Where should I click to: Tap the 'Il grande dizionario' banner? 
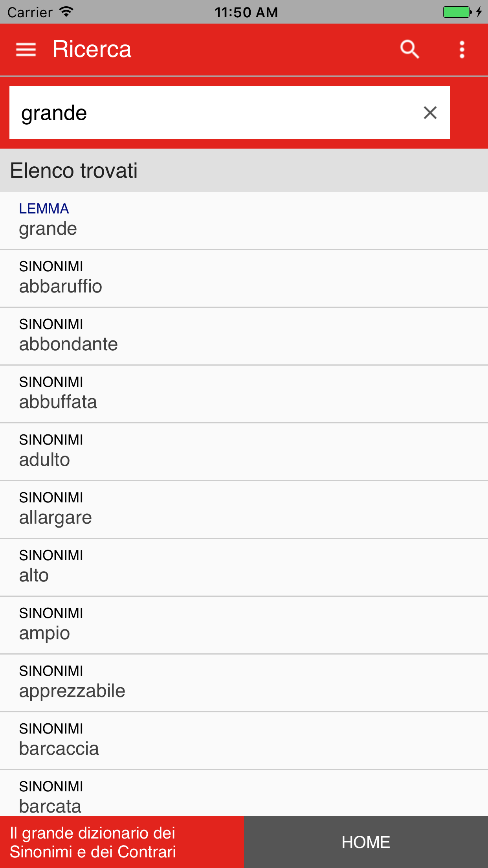tap(122, 842)
